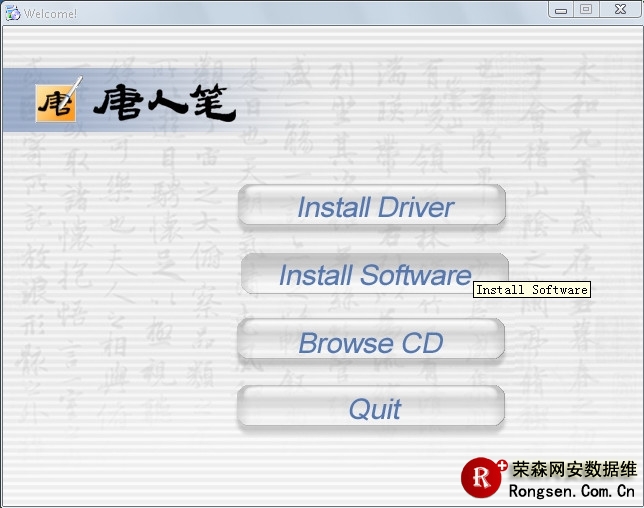Minimize the Welcome window
The image size is (644, 508).
(x=560, y=10)
